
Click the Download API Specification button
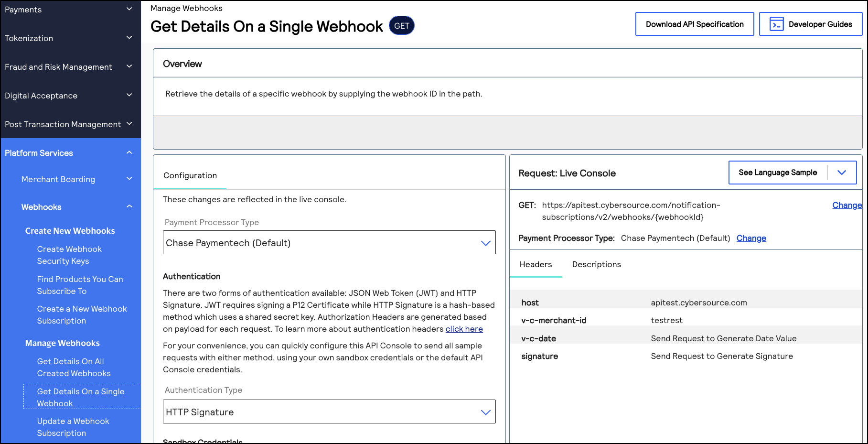tap(694, 23)
